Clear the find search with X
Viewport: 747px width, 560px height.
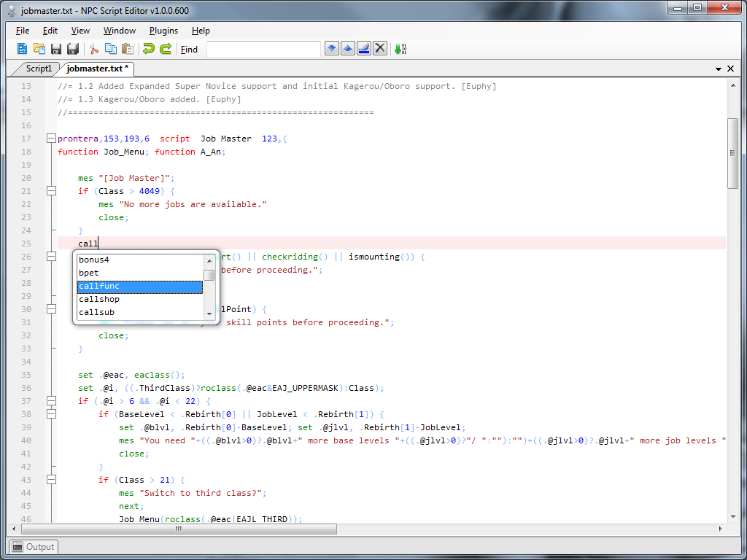coord(379,49)
